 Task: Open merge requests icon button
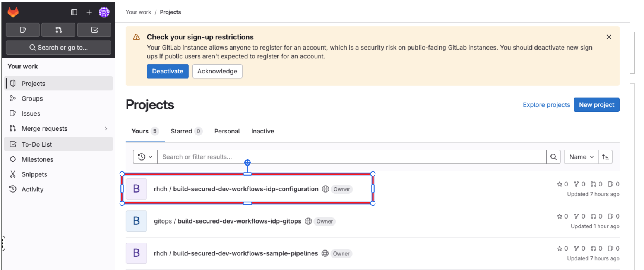58,30
